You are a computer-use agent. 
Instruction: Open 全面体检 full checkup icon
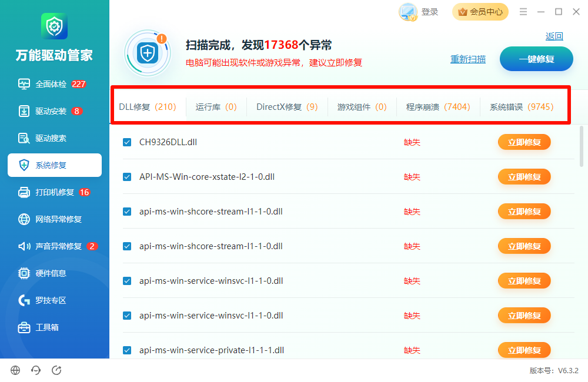24,84
